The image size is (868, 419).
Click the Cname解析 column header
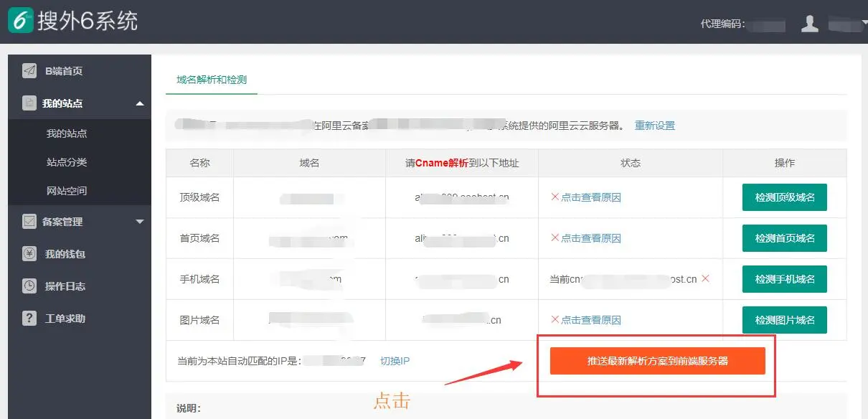tap(462, 163)
